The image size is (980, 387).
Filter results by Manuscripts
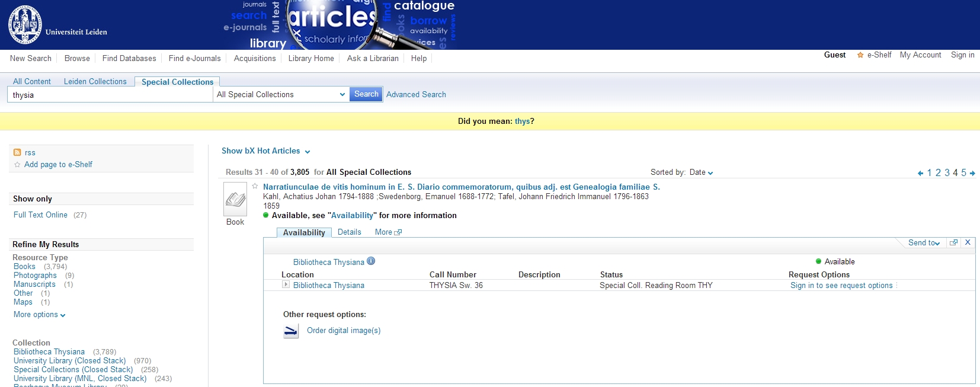pos(34,284)
